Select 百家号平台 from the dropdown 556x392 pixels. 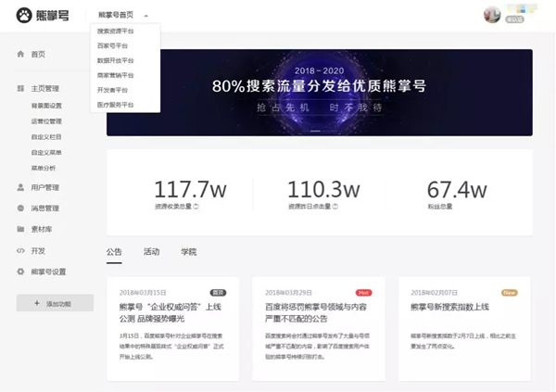(112, 45)
